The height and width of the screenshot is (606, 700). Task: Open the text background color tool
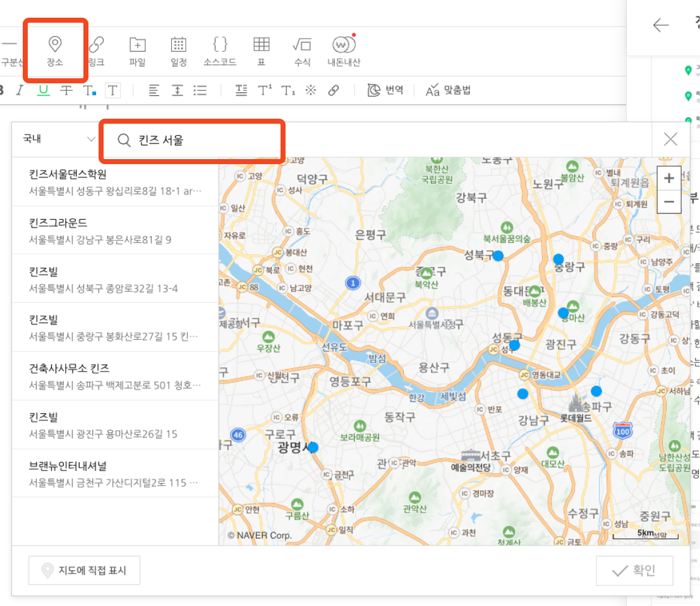coord(112,90)
